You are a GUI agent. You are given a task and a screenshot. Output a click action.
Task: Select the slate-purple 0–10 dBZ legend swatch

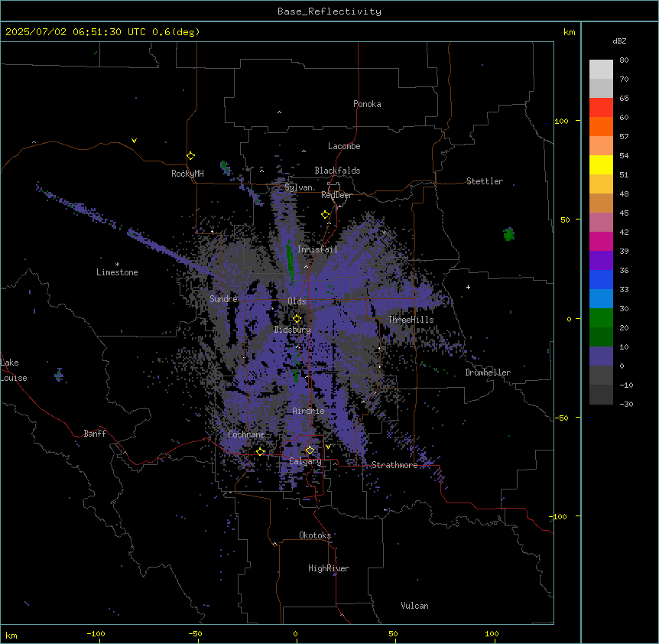tap(601, 356)
